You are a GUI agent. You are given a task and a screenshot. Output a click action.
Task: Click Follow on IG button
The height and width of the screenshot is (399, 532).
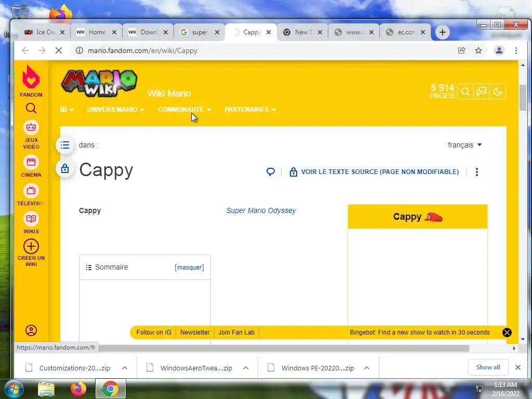coord(154,332)
